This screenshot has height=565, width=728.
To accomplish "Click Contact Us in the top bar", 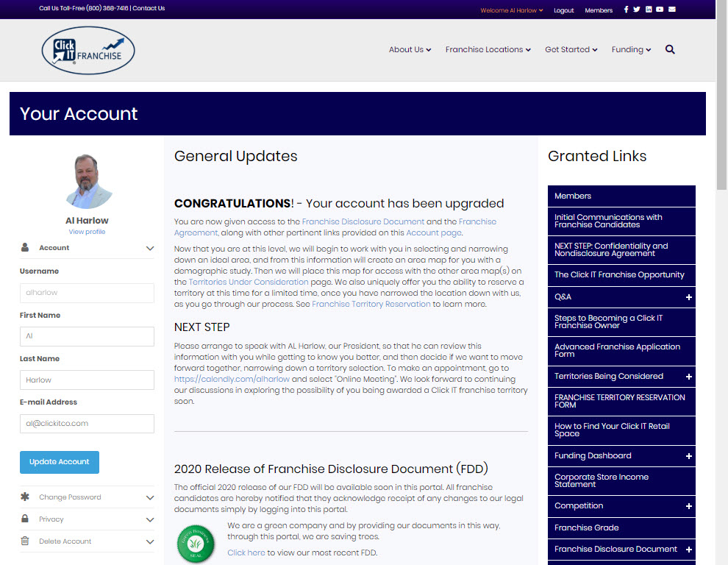I will [x=149, y=8].
